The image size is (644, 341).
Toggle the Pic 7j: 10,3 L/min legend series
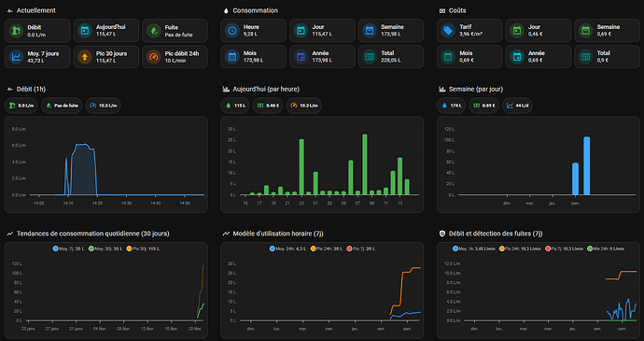click(565, 249)
